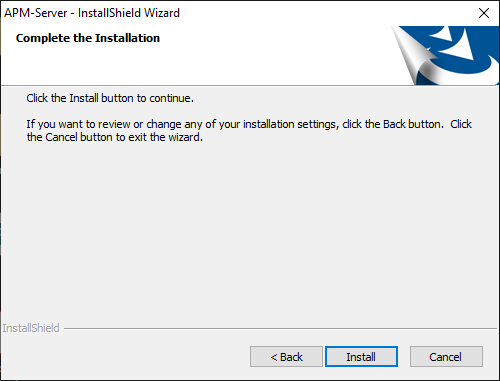Click the 'Click the Install button to continue' text
The height and width of the screenshot is (381, 500).
(x=110, y=98)
